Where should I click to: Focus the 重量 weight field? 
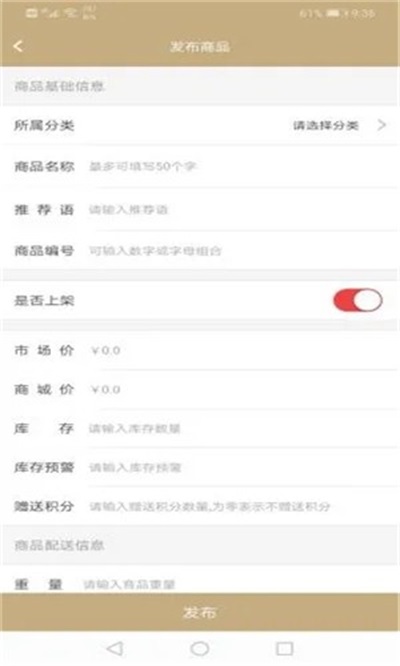(239, 584)
